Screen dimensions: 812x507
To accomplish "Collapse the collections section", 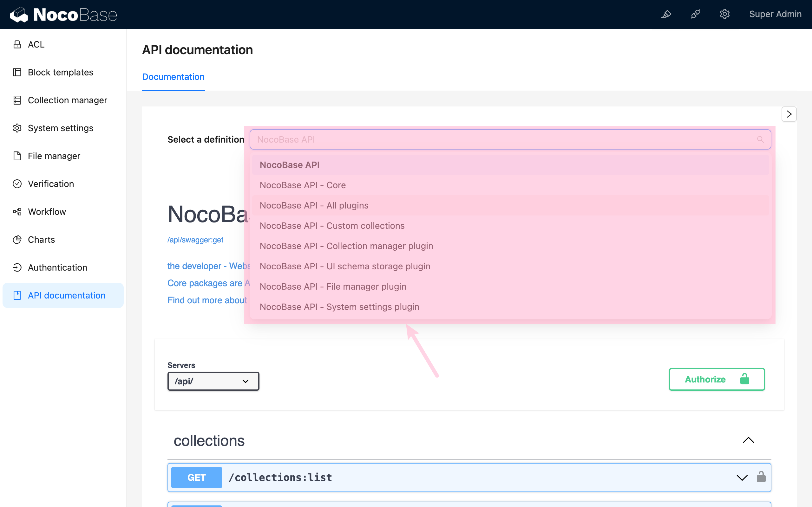I will pyautogui.click(x=748, y=440).
